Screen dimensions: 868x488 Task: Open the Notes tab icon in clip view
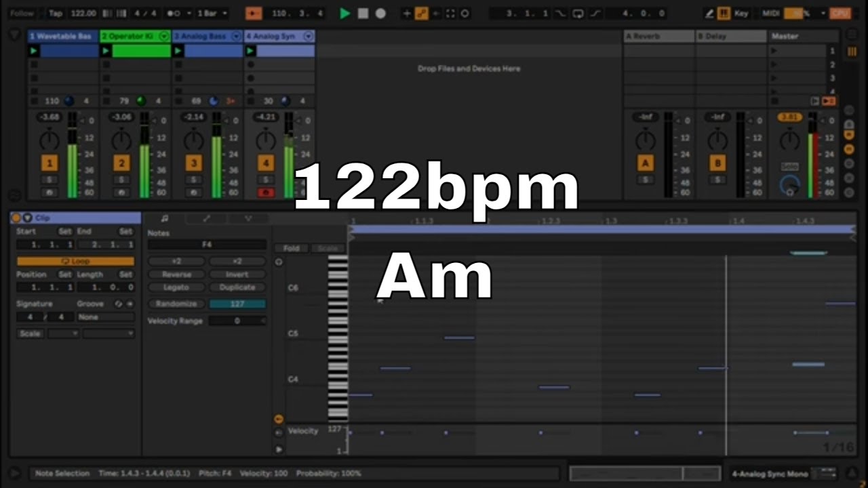(x=164, y=218)
